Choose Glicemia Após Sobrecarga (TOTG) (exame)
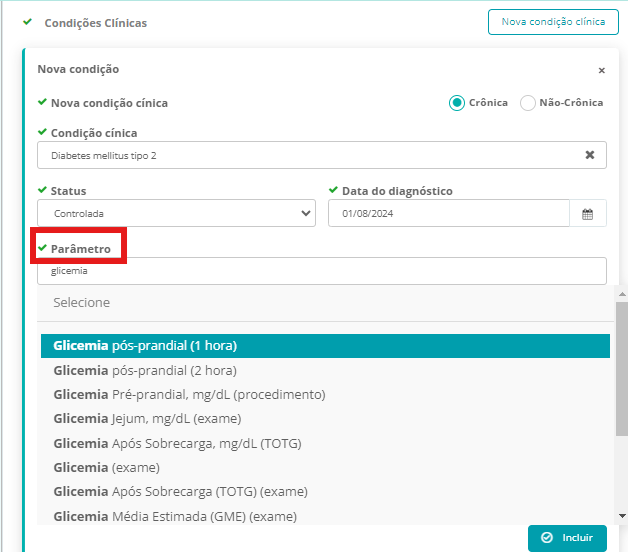The height and width of the screenshot is (552, 628). coord(325,491)
